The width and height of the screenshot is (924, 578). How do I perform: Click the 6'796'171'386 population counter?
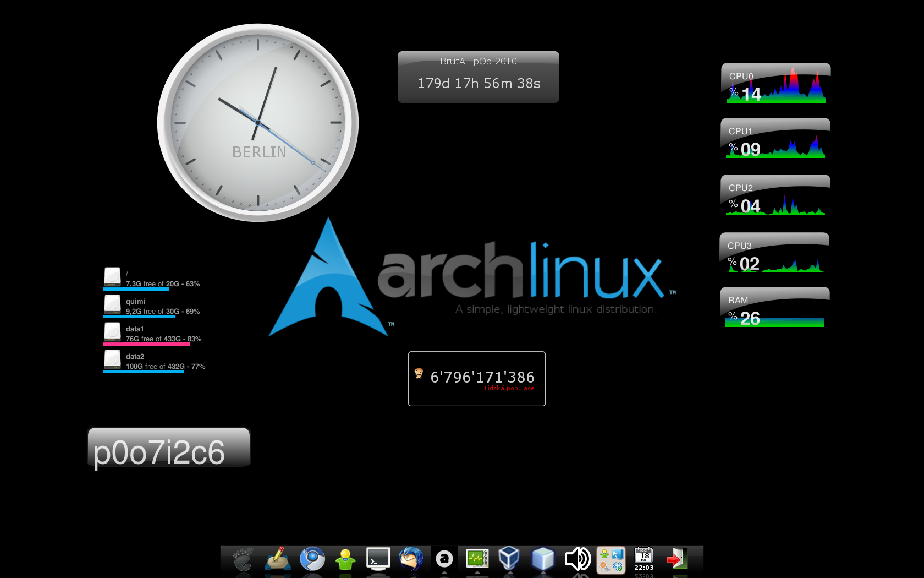point(482,377)
